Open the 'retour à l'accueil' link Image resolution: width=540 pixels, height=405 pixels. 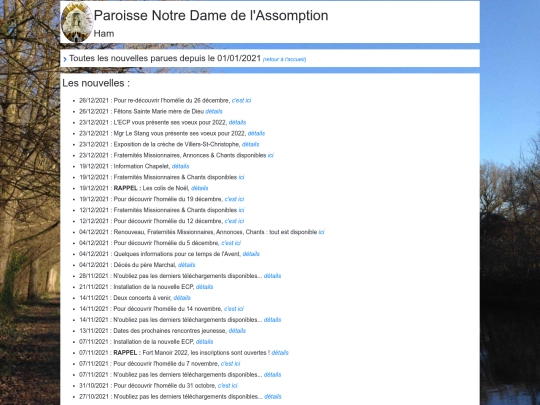pyautogui.click(x=284, y=60)
